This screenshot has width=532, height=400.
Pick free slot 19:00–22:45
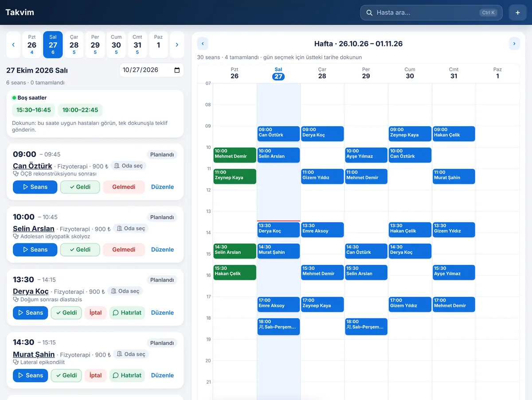(x=80, y=110)
